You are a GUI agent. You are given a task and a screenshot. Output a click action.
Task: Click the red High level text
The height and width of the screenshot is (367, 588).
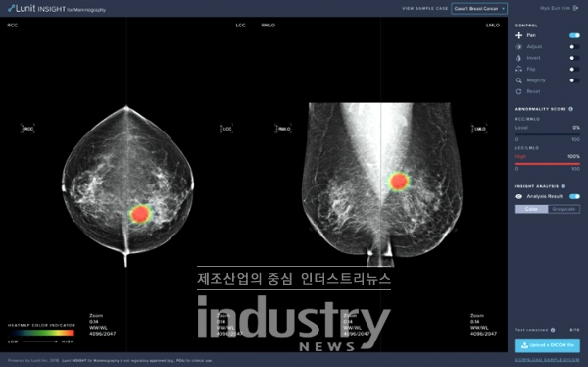(x=521, y=156)
